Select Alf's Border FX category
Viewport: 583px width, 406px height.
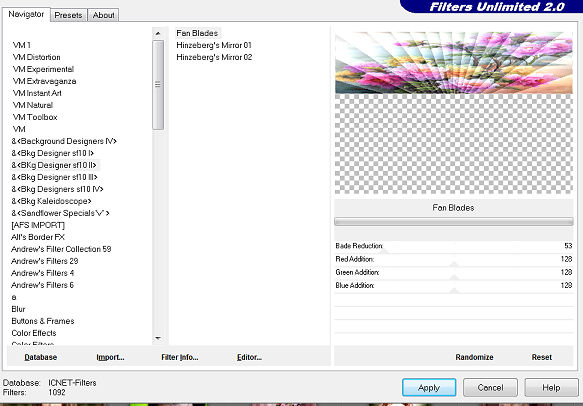38,237
